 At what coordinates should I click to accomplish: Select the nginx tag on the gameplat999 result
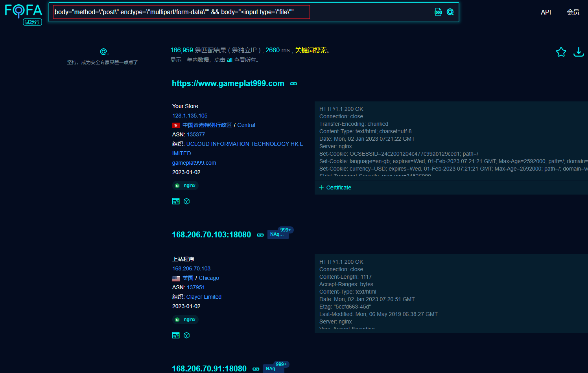pyautogui.click(x=185, y=186)
